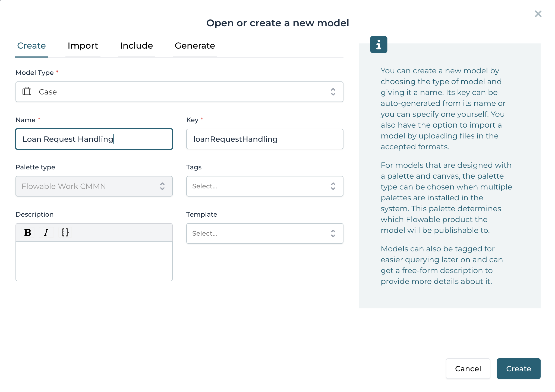Screen dimensions: 555x392
Task: Open the Model Type dropdown
Action: click(179, 92)
